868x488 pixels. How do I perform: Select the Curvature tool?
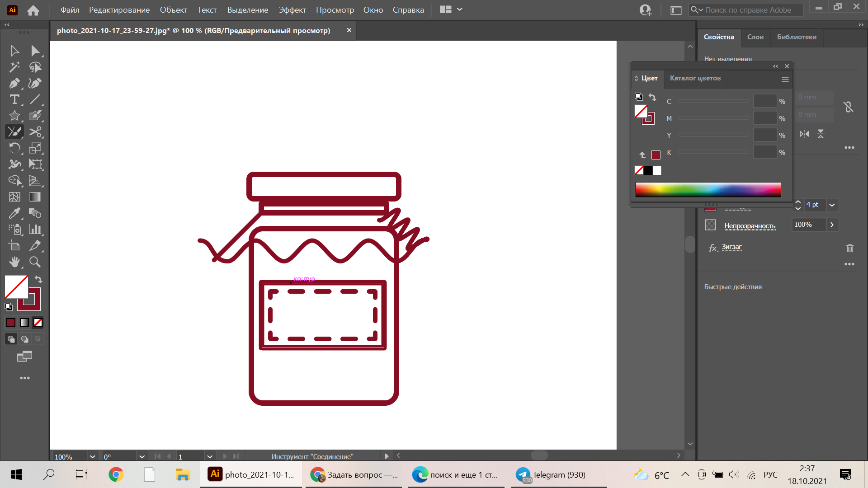coord(35,83)
